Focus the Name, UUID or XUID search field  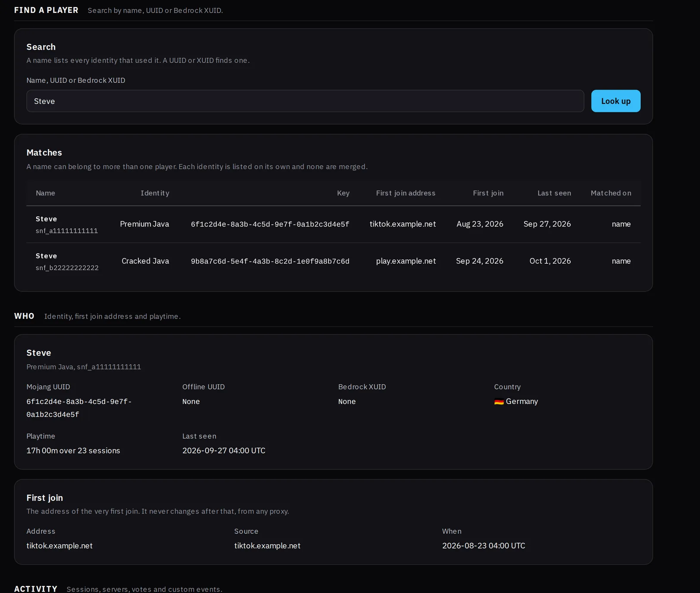click(x=305, y=101)
